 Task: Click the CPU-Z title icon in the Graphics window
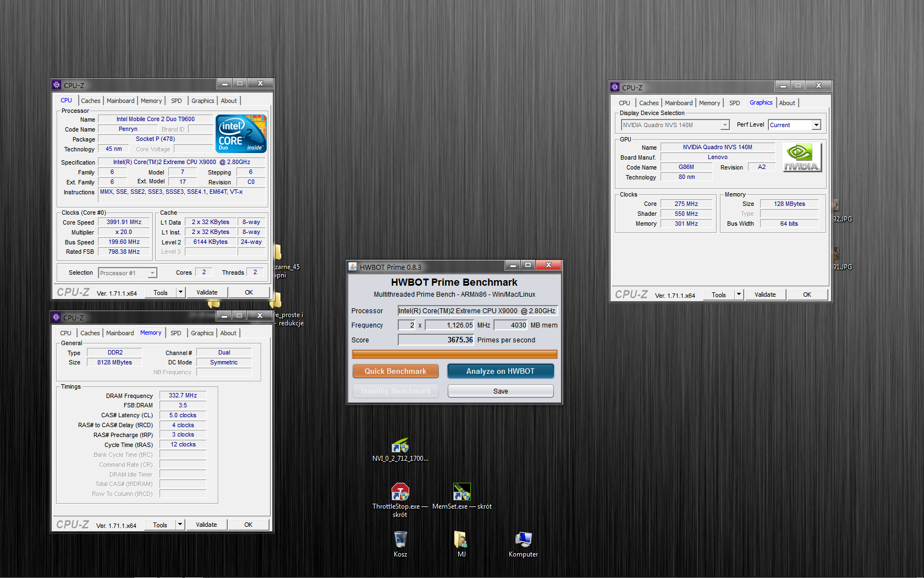click(x=615, y=87)
